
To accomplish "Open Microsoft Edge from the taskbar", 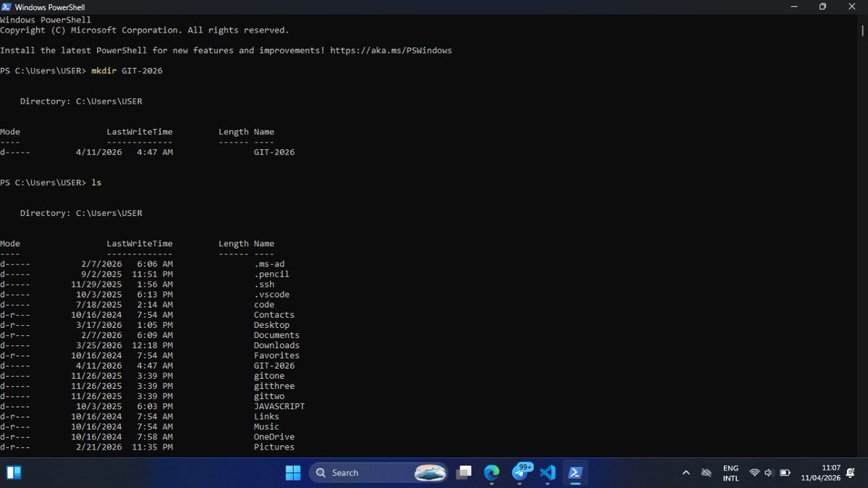I will click(x=492, y=472).
